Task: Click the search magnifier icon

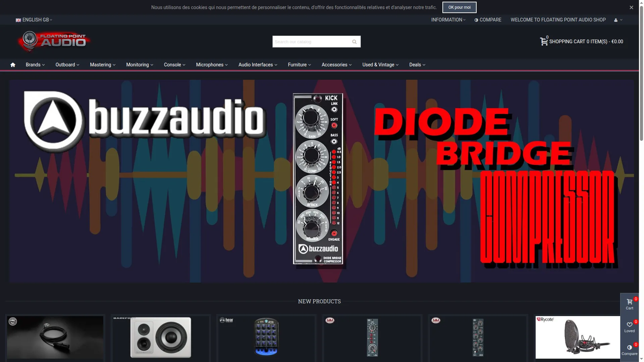Action: point(354,42)
